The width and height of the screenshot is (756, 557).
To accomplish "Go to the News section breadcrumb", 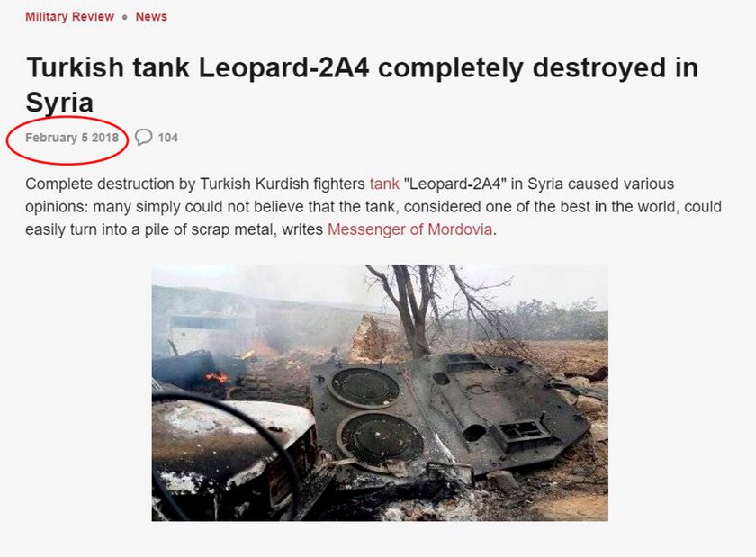I will tap(151, 17).
